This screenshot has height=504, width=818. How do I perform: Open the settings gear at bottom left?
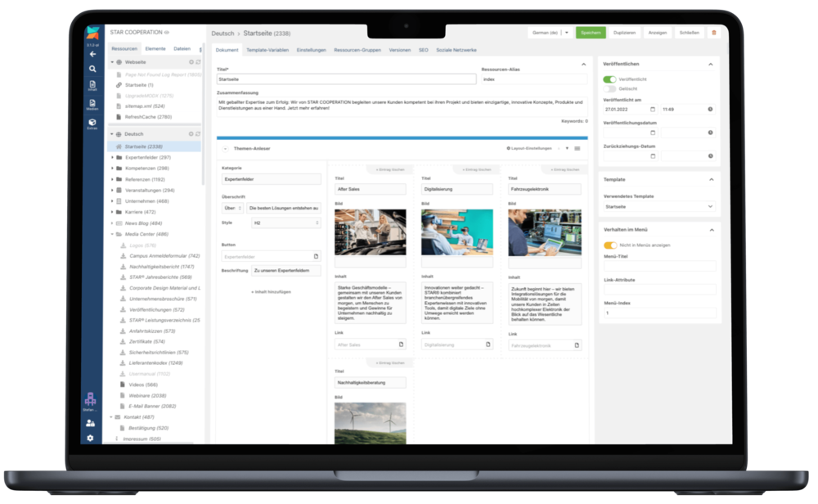click(92, 438)
